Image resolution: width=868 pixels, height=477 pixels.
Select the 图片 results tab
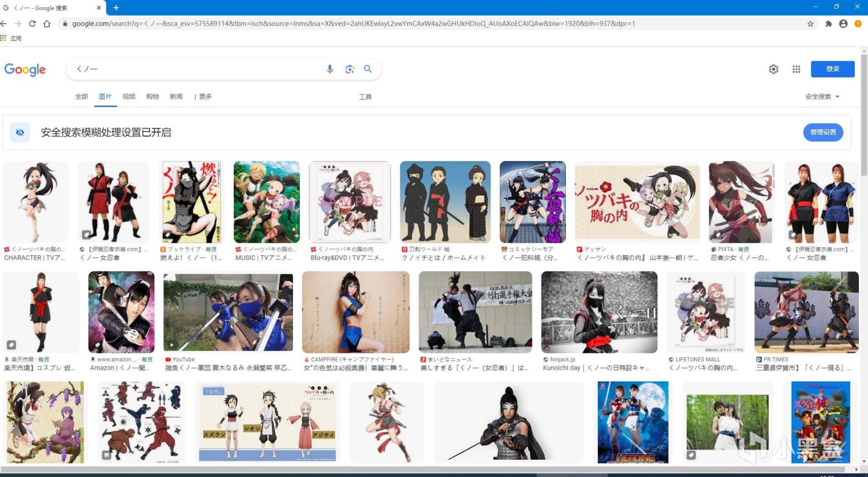pyautogui.click(x=105, y=97)
